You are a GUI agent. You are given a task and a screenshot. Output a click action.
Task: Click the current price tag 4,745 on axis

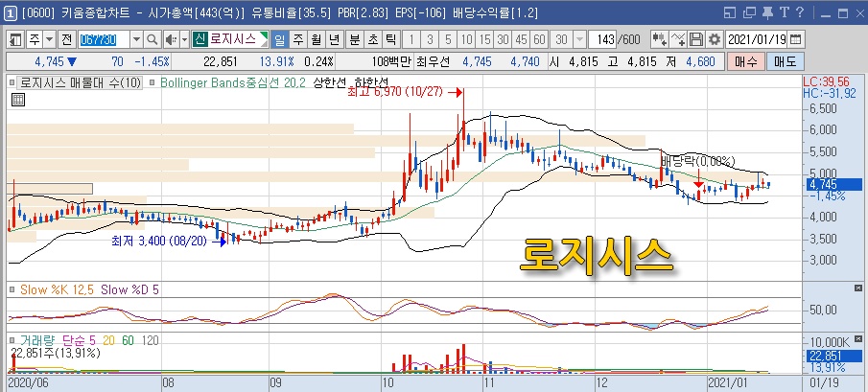pos(832,185)
